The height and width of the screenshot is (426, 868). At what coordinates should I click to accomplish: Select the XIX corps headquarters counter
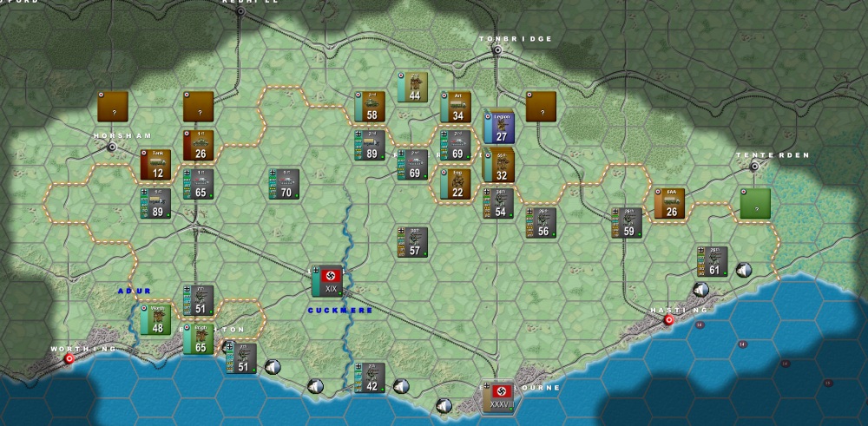click(327, 280)
